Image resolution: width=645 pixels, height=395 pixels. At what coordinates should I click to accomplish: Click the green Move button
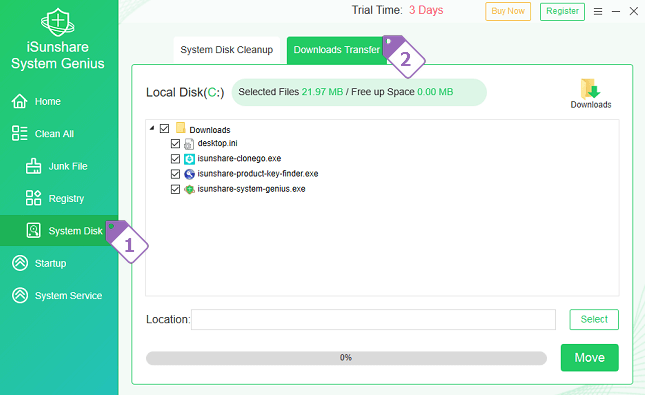[x=589, y=358]
